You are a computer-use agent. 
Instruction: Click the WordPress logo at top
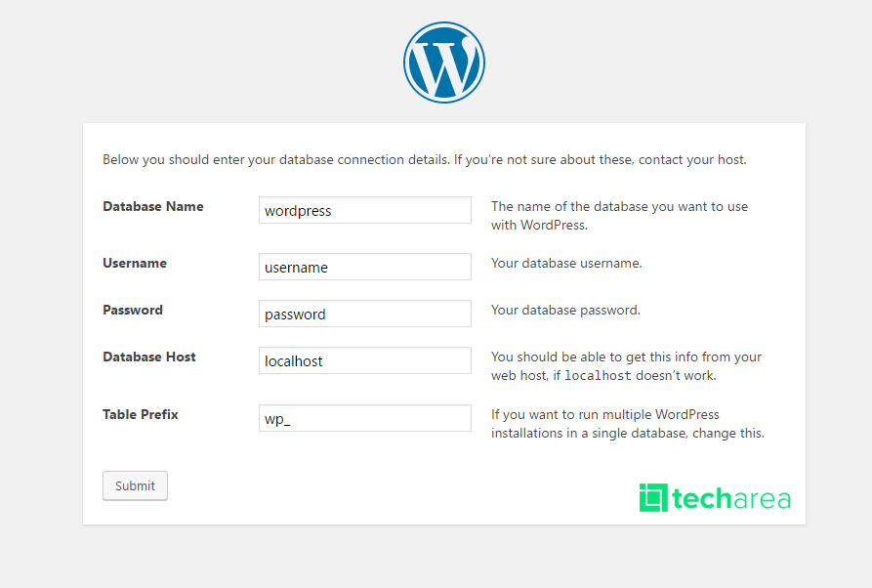443,63
